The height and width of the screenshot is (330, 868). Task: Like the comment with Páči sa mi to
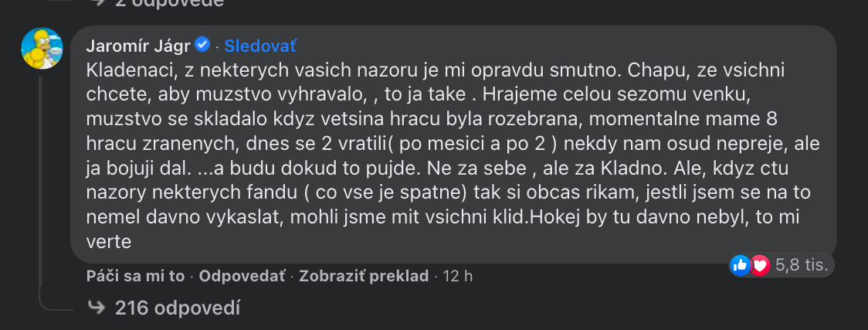click(135, 276)
